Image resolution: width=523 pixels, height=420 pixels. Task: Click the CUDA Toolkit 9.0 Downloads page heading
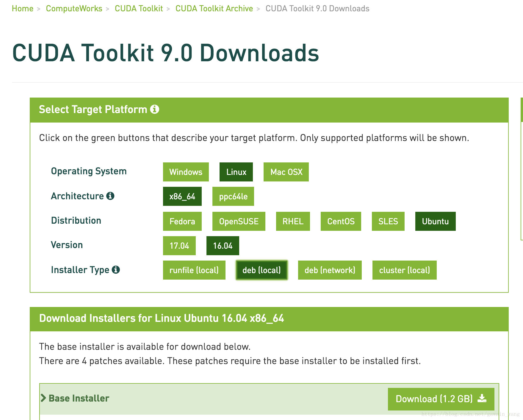click(166, 53)
